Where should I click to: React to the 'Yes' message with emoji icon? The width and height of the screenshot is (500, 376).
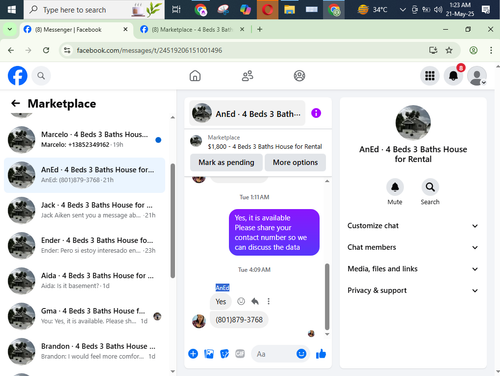[241, 301]
